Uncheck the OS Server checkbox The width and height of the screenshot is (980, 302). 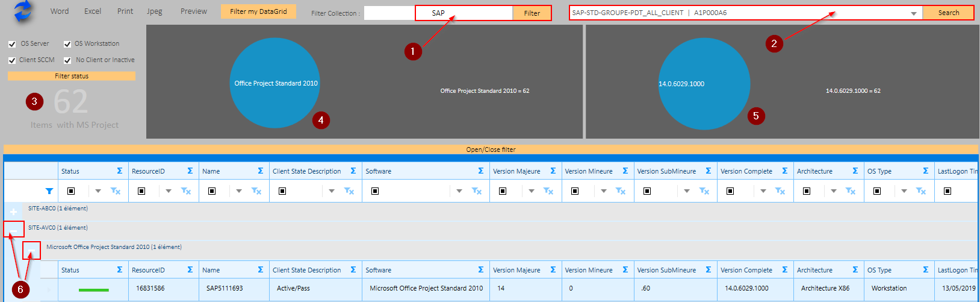12,44
